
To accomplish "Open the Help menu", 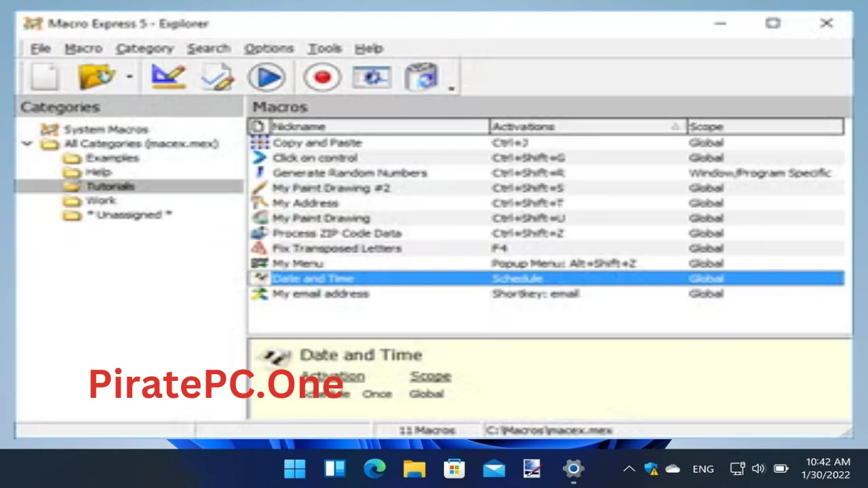I will 369,48.
